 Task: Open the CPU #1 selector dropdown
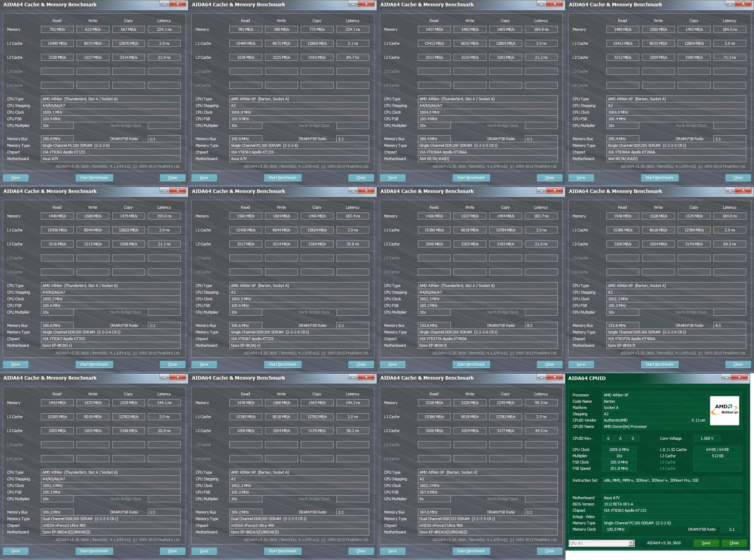point(631,543)
